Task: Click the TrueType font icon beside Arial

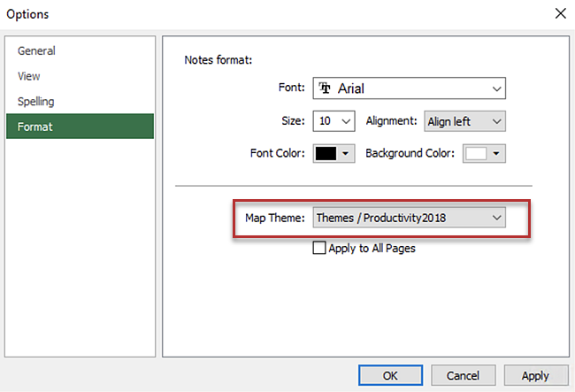Action: point(324,88)
